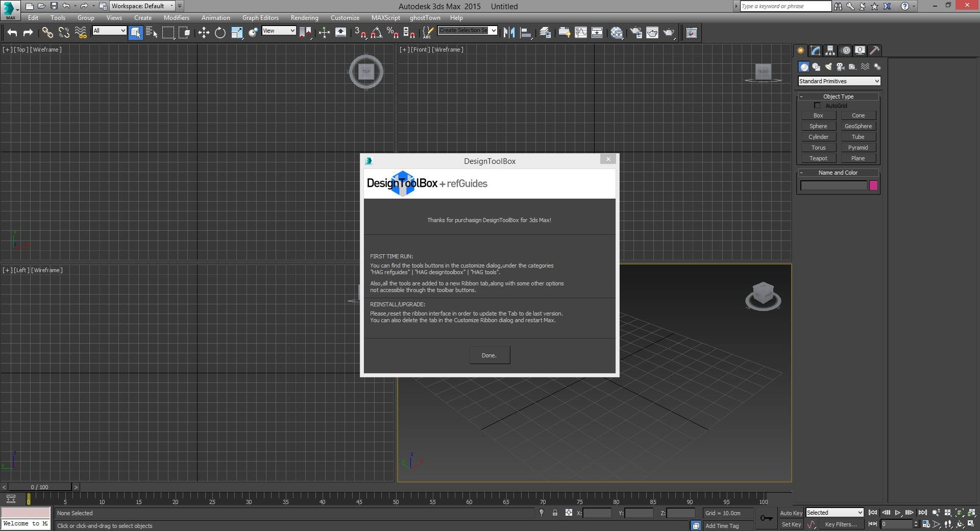Select Helpers category in Create panel

pos(853,67)
